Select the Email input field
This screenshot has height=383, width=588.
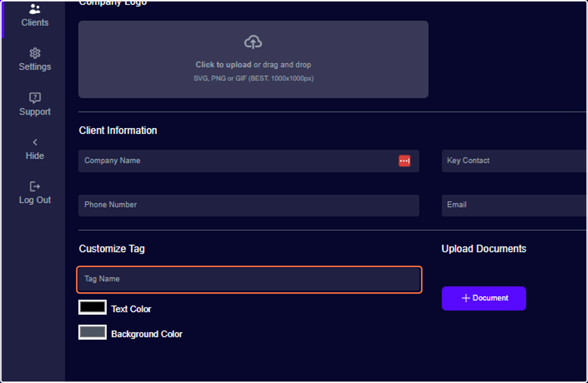pos(514,205)
